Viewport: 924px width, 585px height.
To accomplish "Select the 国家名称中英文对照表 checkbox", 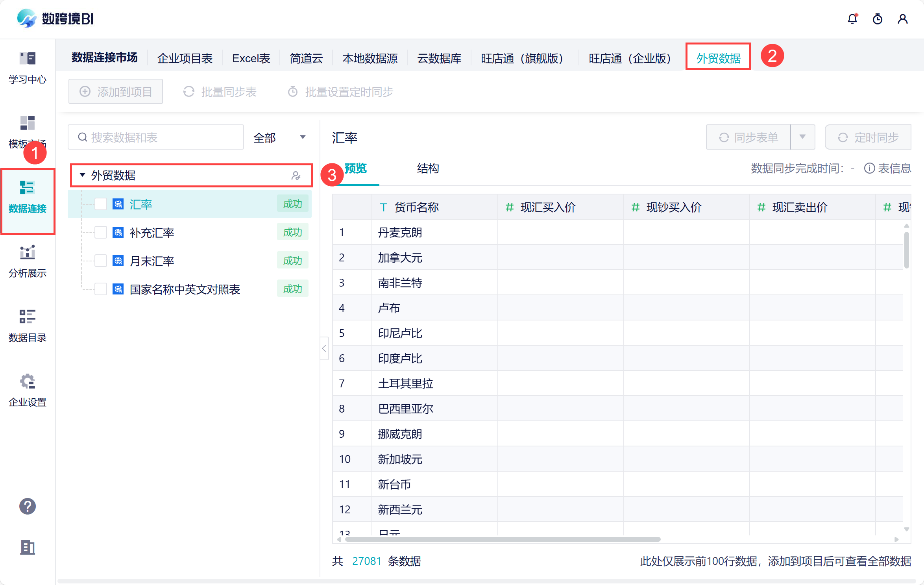I will (101, 289).
